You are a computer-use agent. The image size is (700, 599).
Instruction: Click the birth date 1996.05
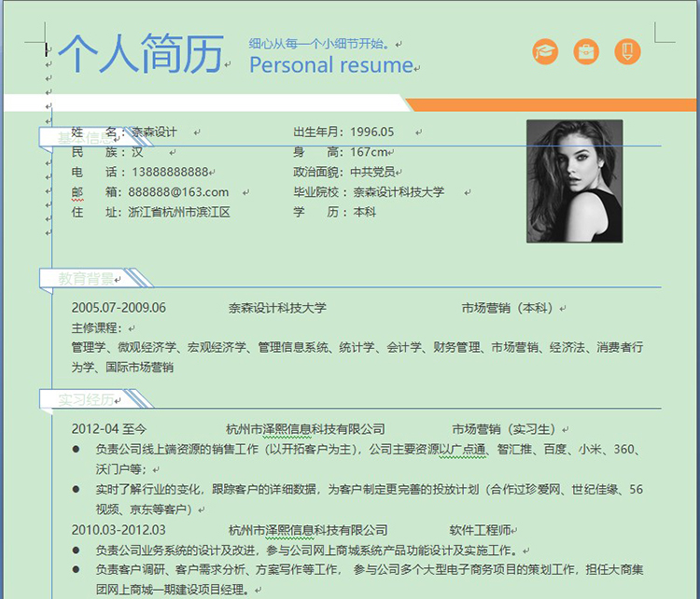[371, 132]
